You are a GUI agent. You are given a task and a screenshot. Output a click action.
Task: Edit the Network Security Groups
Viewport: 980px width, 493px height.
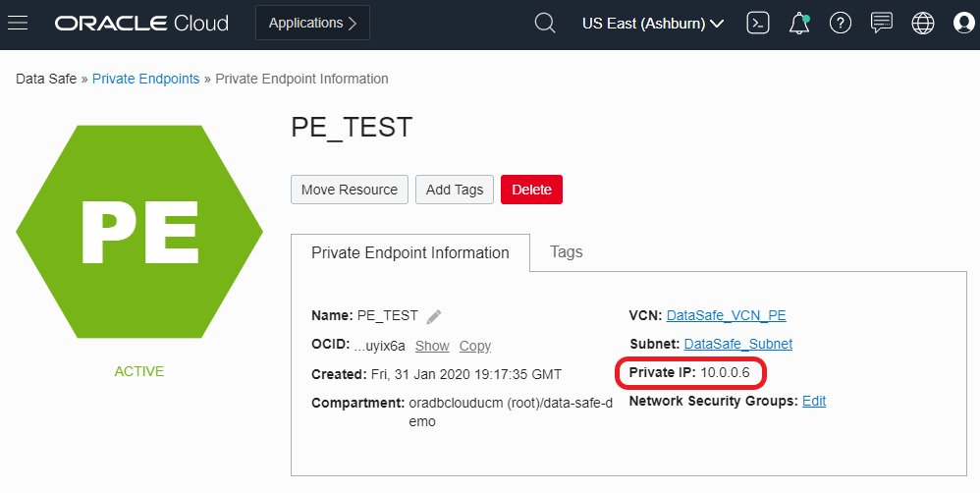pyautogui.click(x=814, y=401)
